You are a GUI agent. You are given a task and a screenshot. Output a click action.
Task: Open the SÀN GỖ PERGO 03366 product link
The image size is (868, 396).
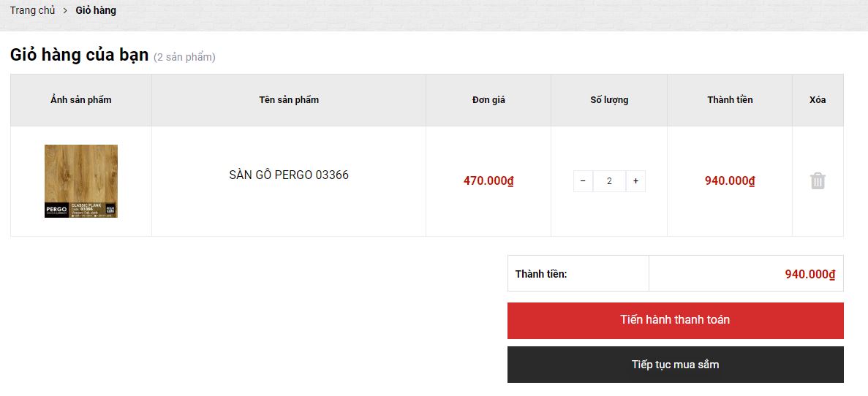pos(289,175)
